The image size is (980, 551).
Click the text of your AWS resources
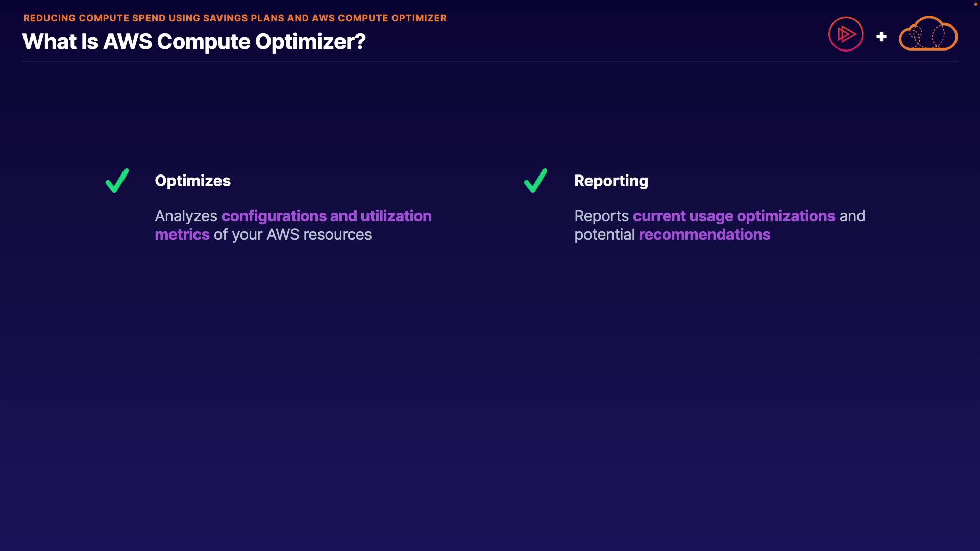click(292, 234)
